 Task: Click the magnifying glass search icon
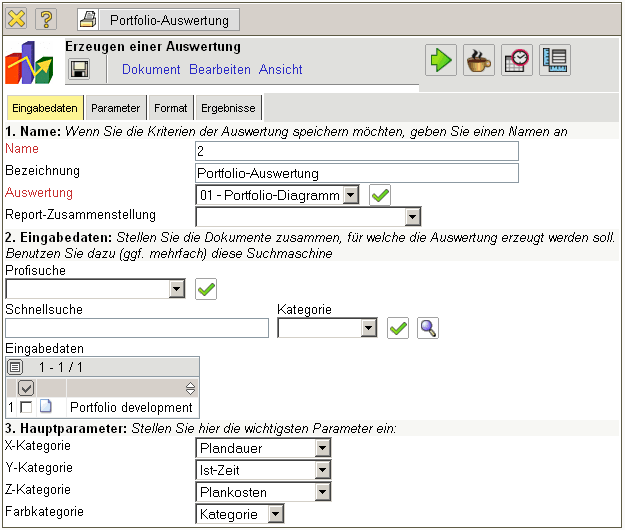click(428, 328)
